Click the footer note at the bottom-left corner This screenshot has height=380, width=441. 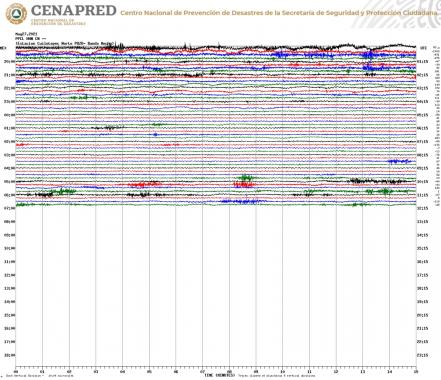[x=39, y=376]
